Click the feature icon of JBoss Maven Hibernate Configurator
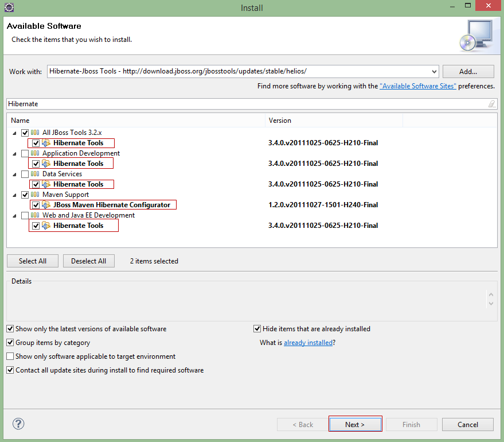 coord(46,205)
